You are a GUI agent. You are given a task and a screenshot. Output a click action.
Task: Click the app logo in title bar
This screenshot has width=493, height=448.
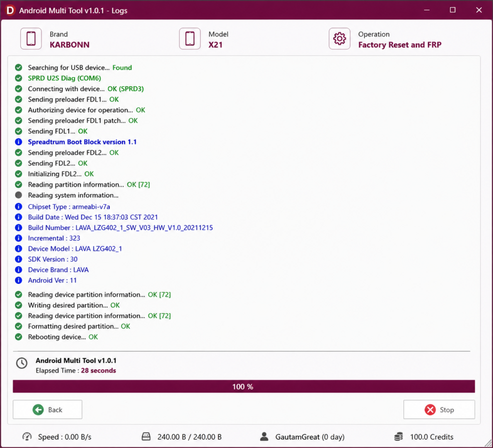[x=10, y=11]
